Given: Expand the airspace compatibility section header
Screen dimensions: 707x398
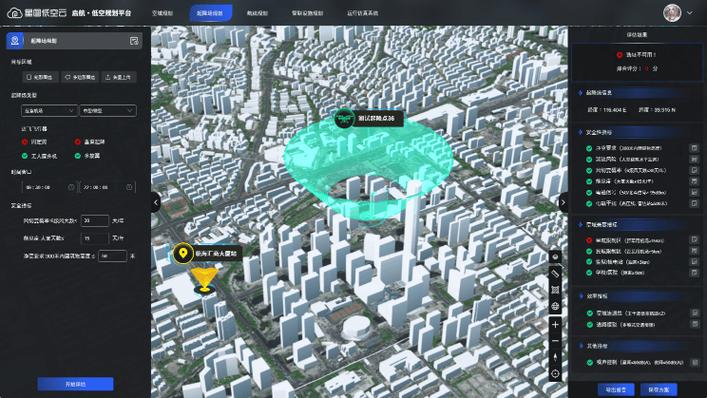Looking at the screenshot, I should coord(637,224).
